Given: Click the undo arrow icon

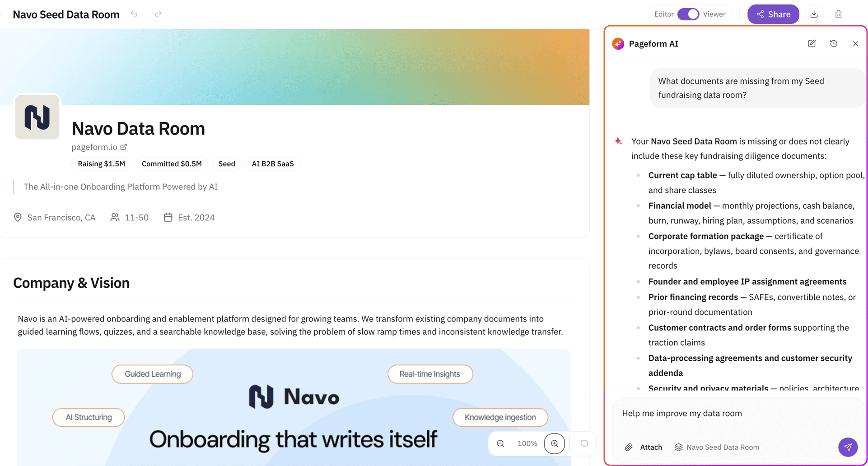Looking at the screenshot, I should pyautogui.click(x=134, y=14).
